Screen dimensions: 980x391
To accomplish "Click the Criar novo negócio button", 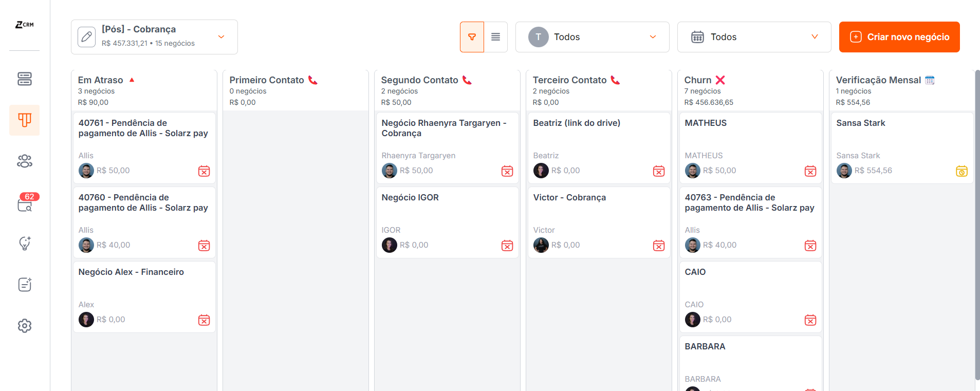I will [x=899, y=37].
